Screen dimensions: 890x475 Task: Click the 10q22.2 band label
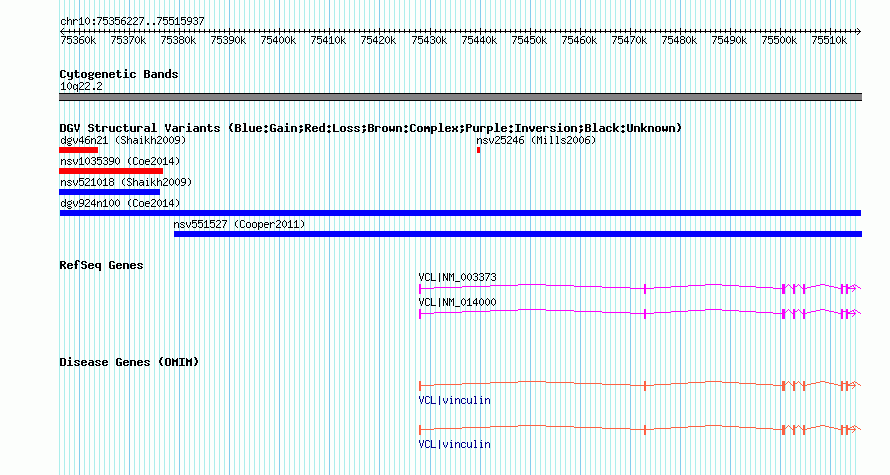coord(81,86)
